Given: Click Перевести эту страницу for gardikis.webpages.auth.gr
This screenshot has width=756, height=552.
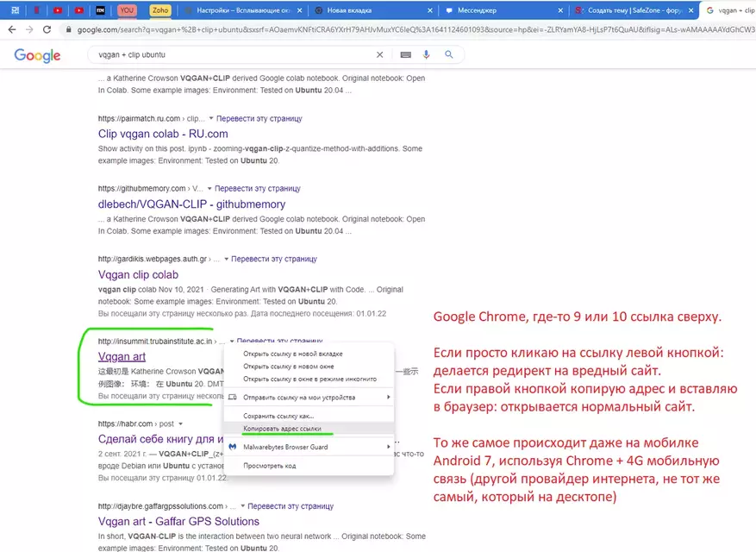Looking at the screenshot, I should (x=274, y=259).
